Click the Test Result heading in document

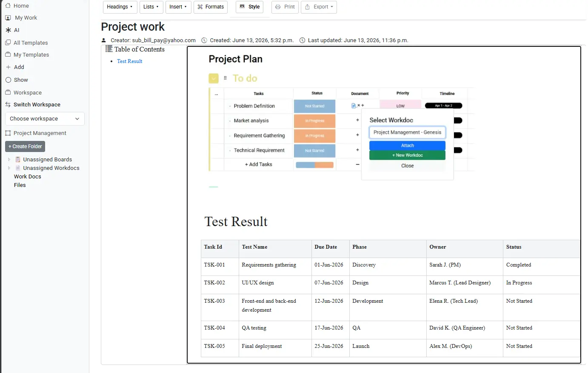click(236, 222)
